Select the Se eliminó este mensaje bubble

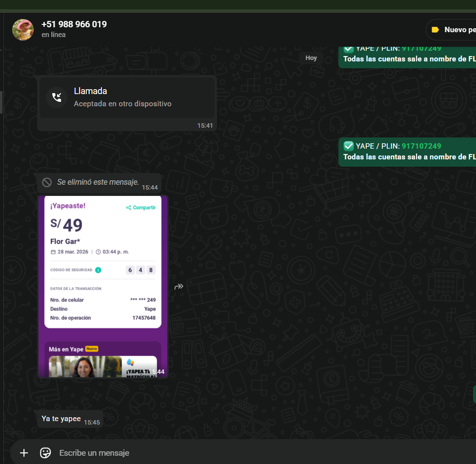point(98,182)
